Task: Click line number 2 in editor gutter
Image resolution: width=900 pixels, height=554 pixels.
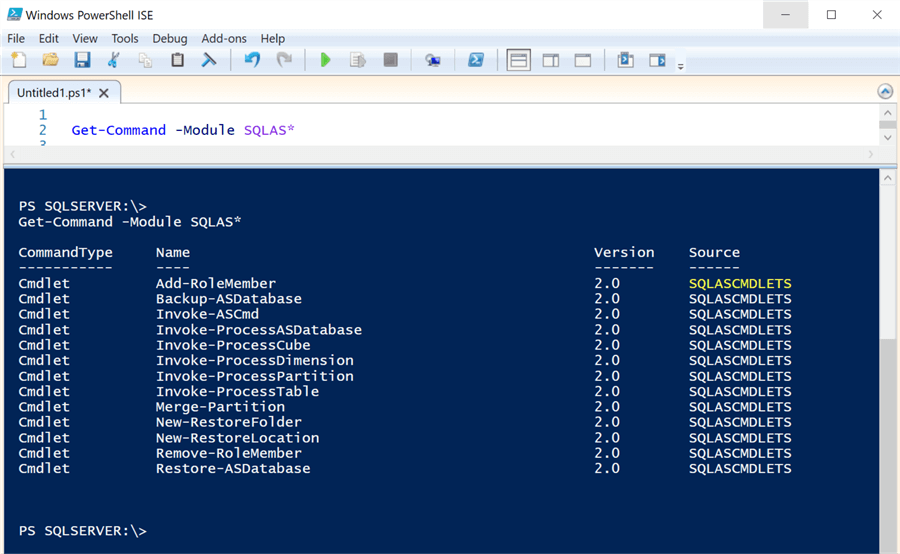Action: 42,130
